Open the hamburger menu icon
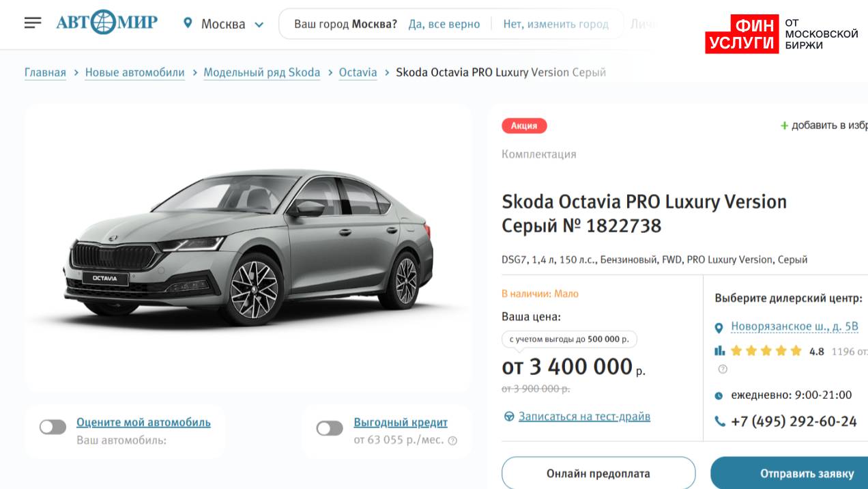The width and height of the screenshot is (868, 489). pyautogui.click(x=33, y=23)
